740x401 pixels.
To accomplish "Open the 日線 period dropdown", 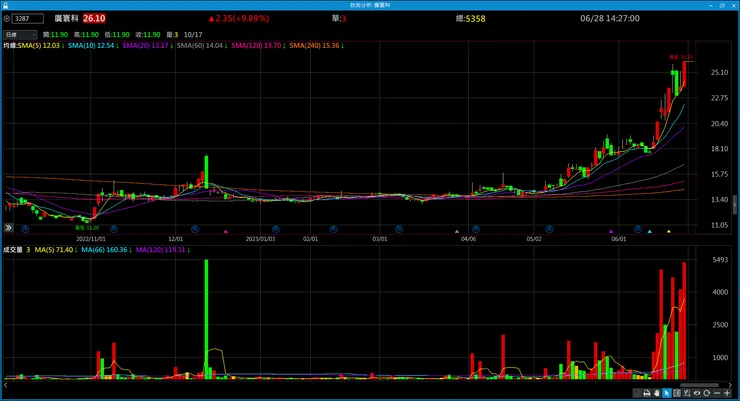I will [20, 35].
